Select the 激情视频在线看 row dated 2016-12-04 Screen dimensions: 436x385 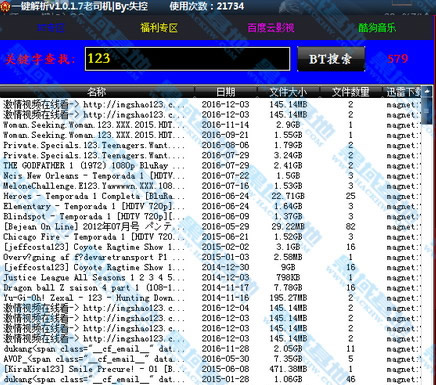tap(211, 308)
